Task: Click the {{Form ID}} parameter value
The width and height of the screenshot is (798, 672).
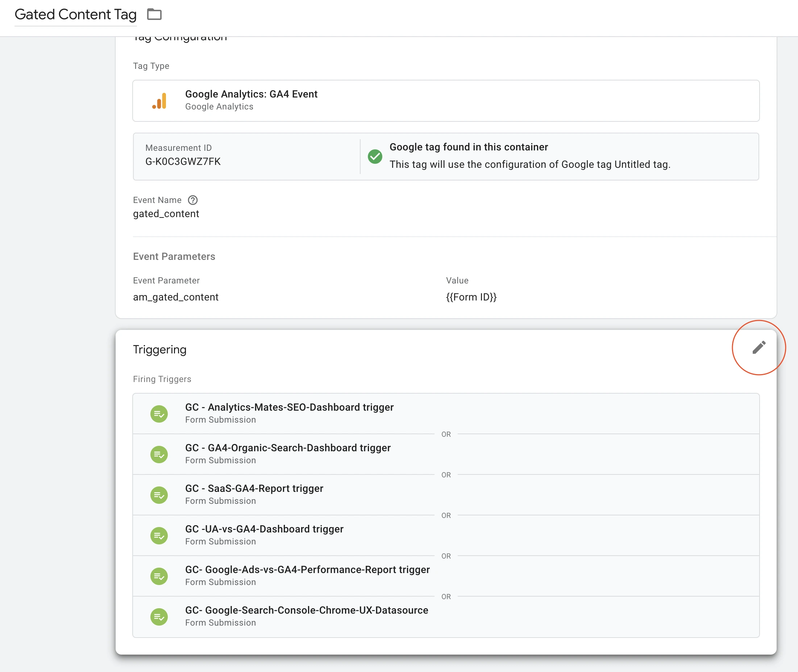Action: (471, 297)
